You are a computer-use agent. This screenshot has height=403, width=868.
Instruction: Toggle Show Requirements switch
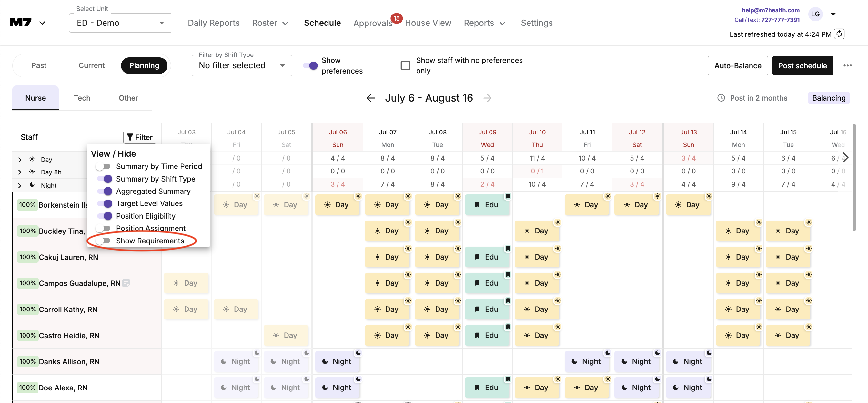pyautogui.click(x=103, y=241)
